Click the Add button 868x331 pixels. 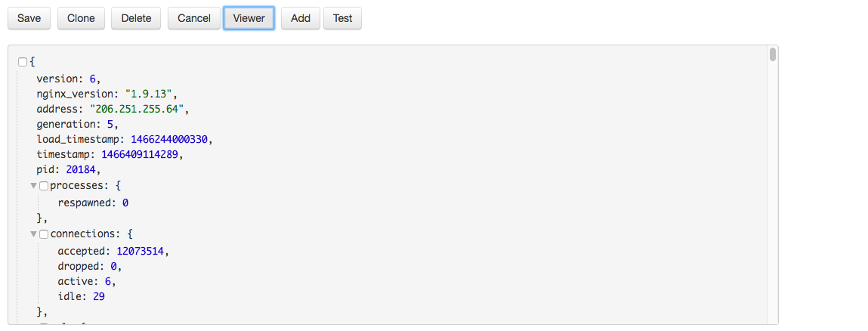[301, 18]
